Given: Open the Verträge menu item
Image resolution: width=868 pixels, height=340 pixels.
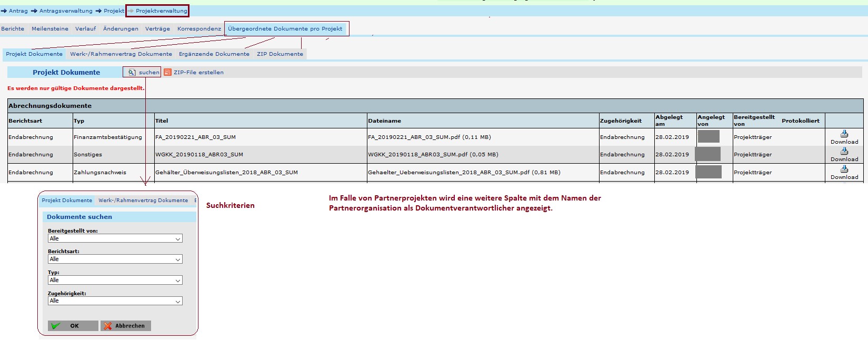Looking at the screenshot, I should pos(157,29).
